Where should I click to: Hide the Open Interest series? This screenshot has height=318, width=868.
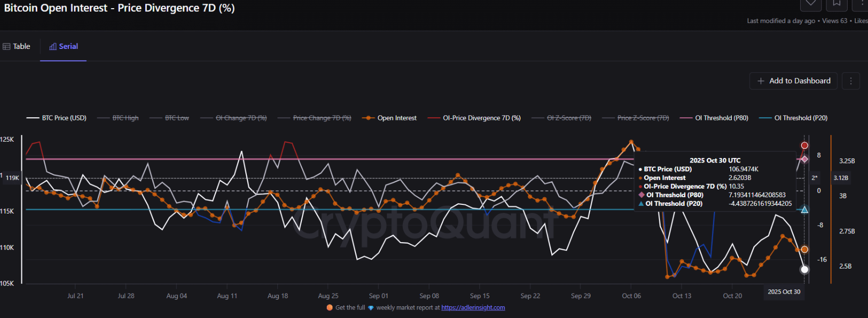click(x=390, y=118)
